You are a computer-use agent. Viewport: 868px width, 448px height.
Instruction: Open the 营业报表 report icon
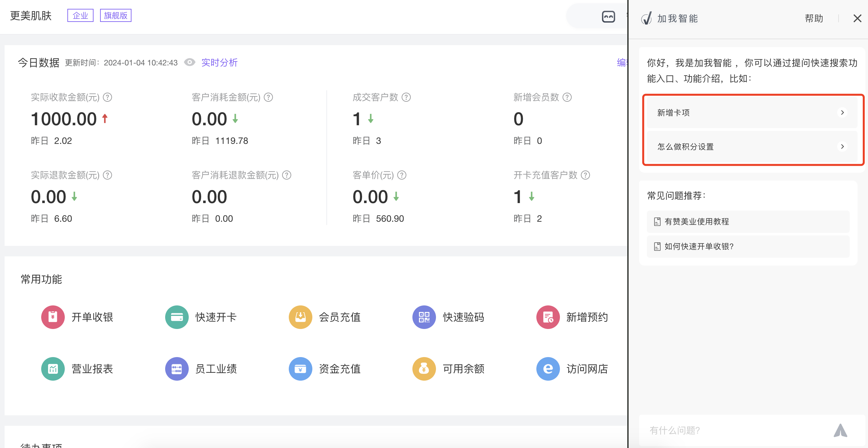click(53, 369)
